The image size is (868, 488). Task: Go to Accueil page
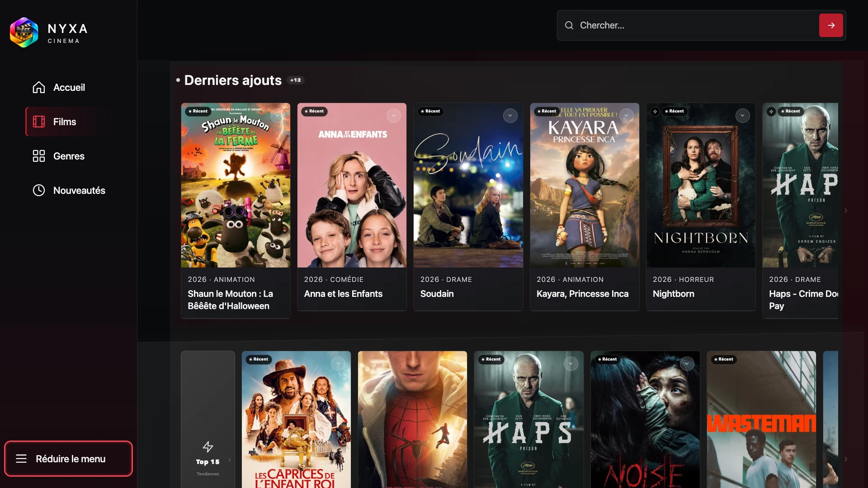point(69,87)
